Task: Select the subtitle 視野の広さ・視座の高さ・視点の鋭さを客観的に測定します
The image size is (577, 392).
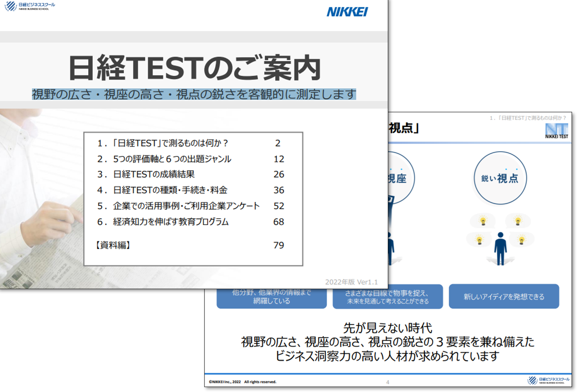Action: pos(194,94)
